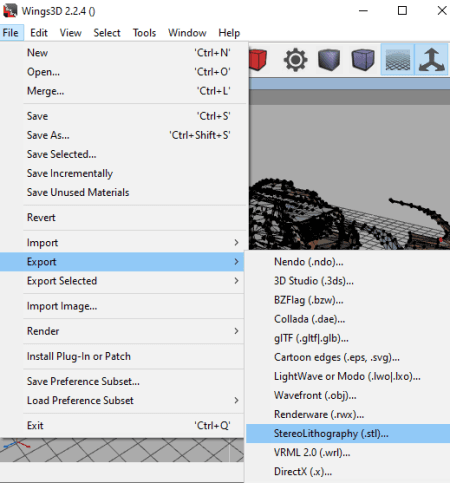Select Save Selected... entry
Viewport: 450px width, 483px height.
pyautogui.click(x=123, y=154)
